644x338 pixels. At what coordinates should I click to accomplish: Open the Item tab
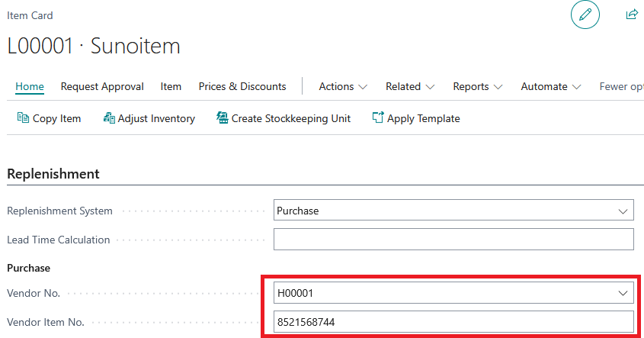click(x=171, y=87)
